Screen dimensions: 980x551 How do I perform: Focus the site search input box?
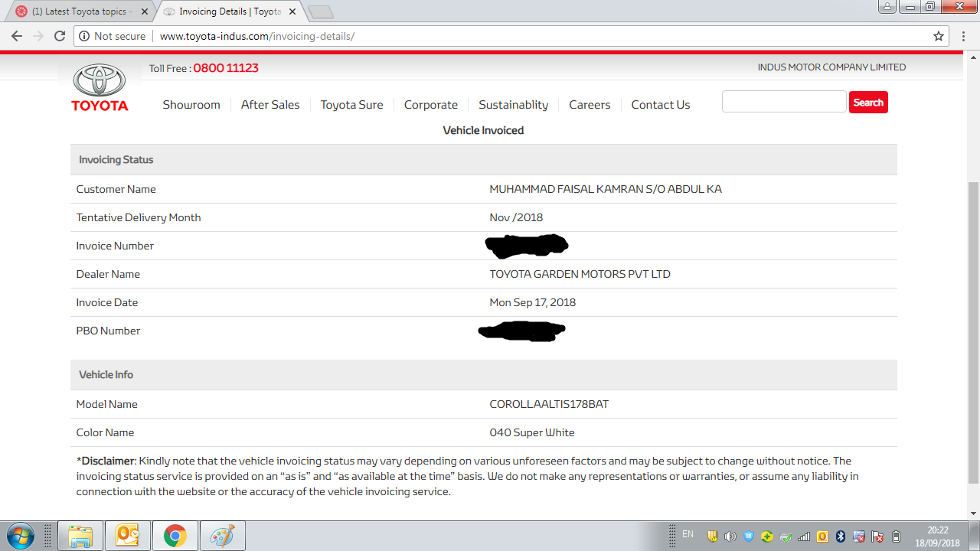coord(784,102)
